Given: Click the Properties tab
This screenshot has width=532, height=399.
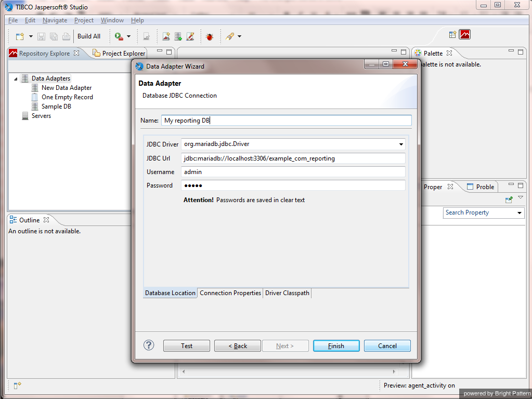Looking at the screenshot, I should coord(433,187).
